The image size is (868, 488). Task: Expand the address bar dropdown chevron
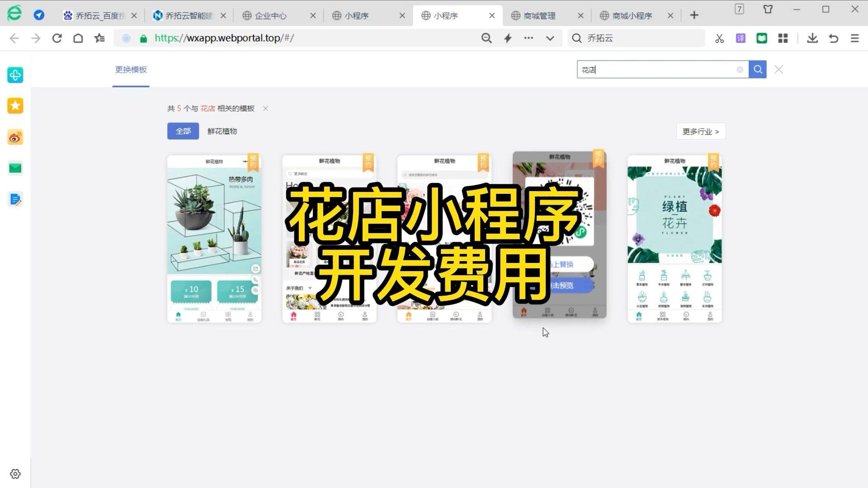click(x=550, y=38)
